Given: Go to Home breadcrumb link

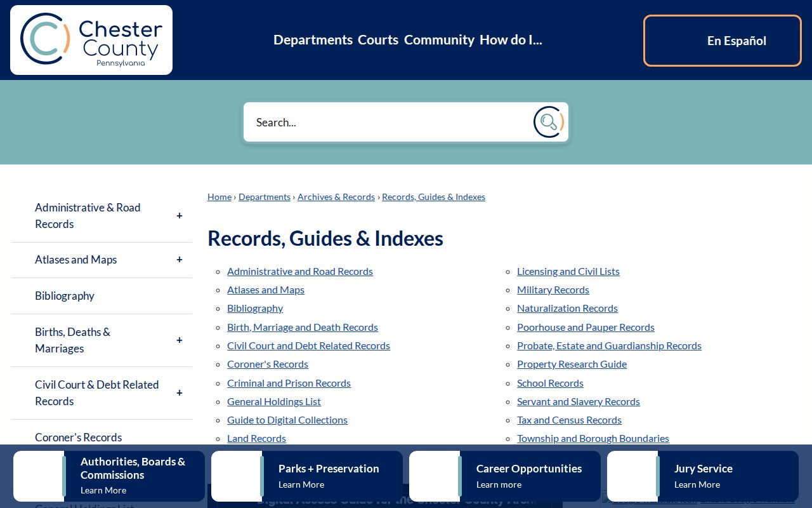Looking at the screenshot, I should tap(219, 197).
